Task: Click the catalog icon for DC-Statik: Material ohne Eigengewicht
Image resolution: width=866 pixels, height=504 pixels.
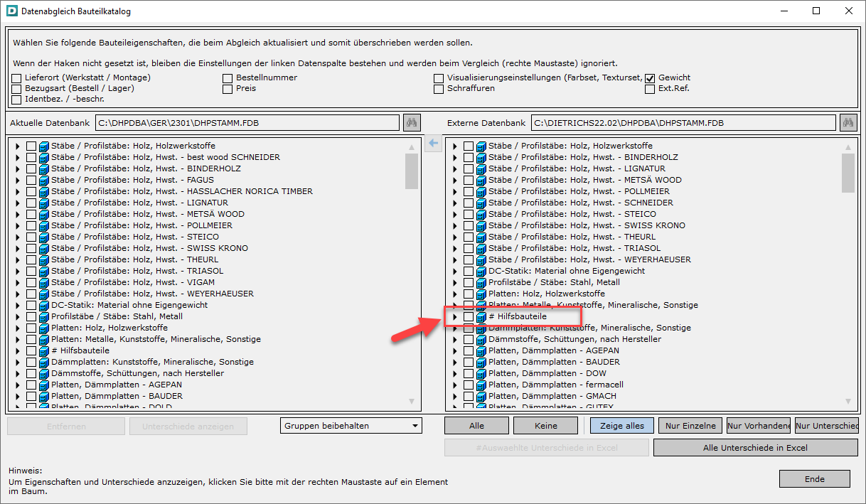Action: pyautogui.click(x=43, y=305)
